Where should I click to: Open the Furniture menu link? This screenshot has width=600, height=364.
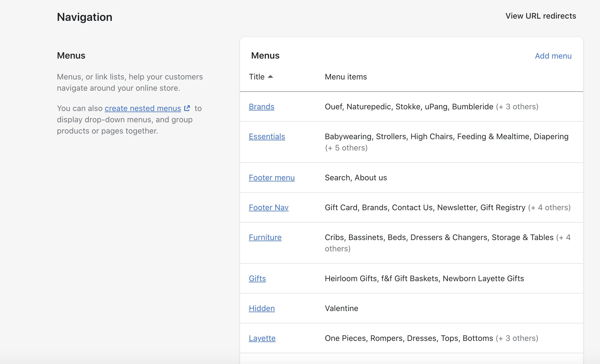pyautogui.click(x=265, y=237)
